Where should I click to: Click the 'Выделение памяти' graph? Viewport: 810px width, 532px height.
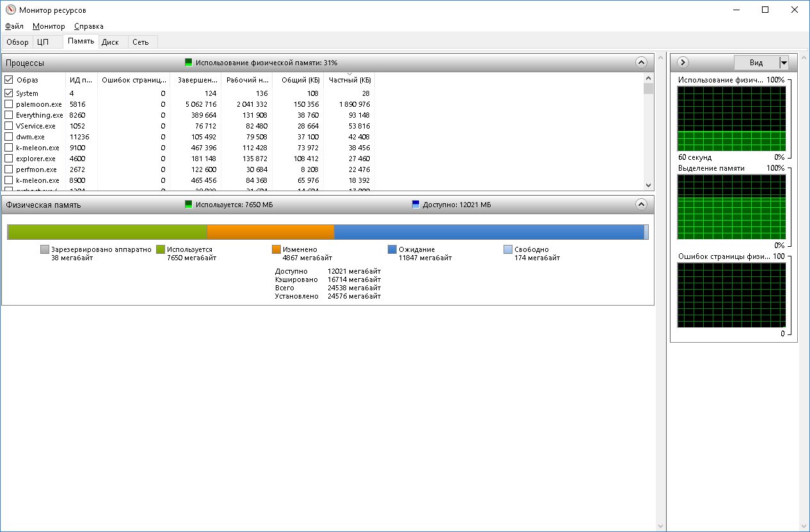[731, 207]
